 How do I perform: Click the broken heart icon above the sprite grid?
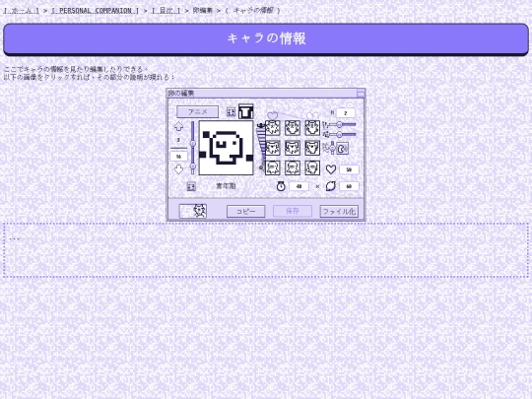pyautogui.click(x=312, y=116)
